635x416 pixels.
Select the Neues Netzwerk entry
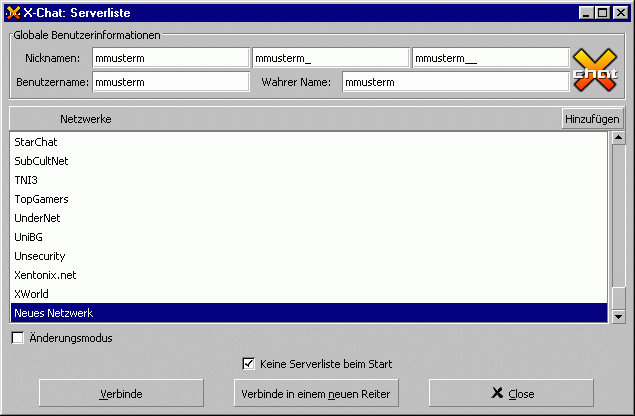click(x=309, y=313)
